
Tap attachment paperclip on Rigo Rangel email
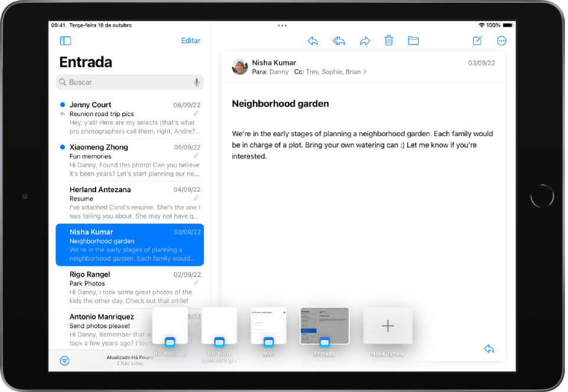196,283
